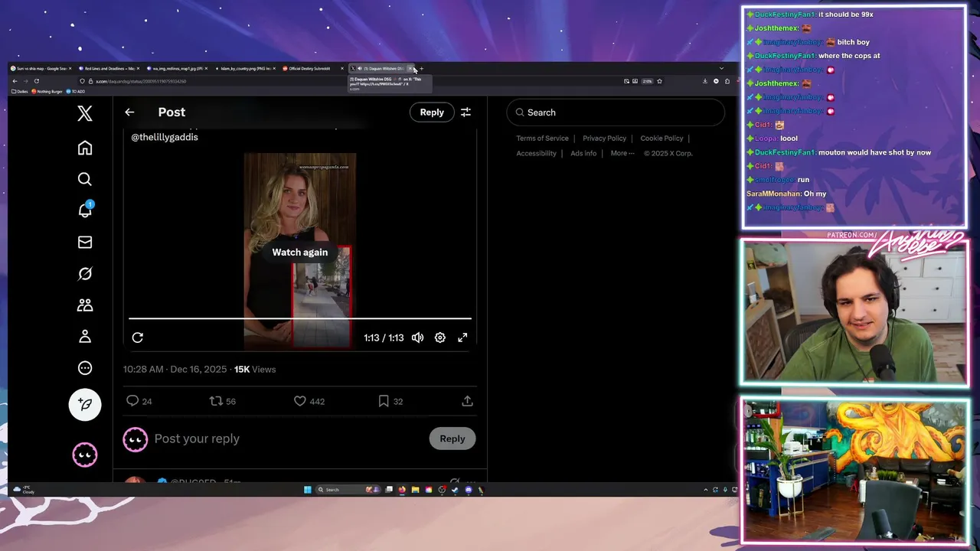Click the @thelillygaddis mention

click(165, 137)
